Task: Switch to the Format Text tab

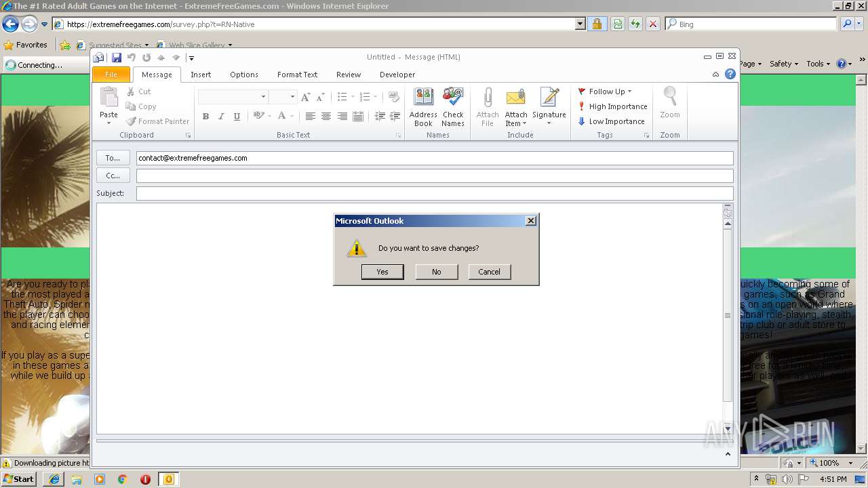Action: [x=297, y=75]
